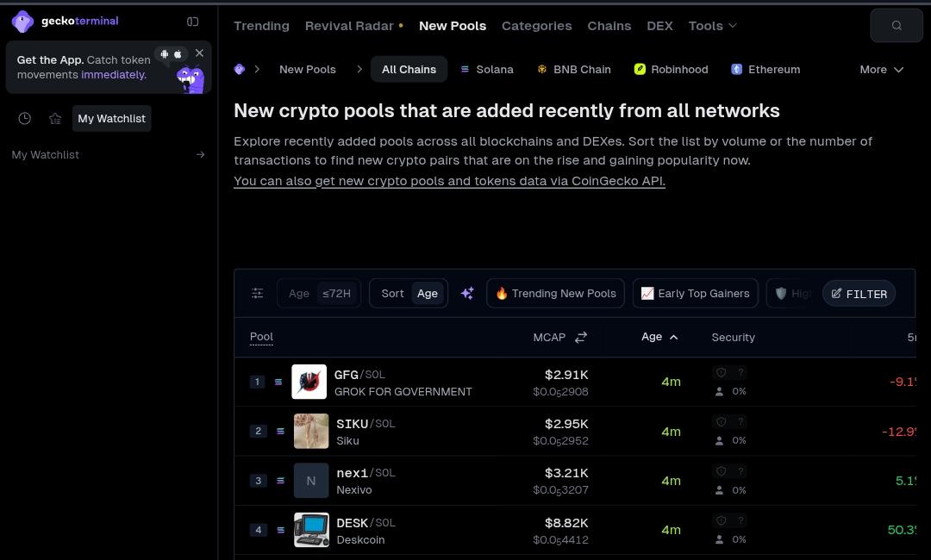Select New Pools nav item
This screenshot has width=931, height=560.
click(x=453, y=26)
